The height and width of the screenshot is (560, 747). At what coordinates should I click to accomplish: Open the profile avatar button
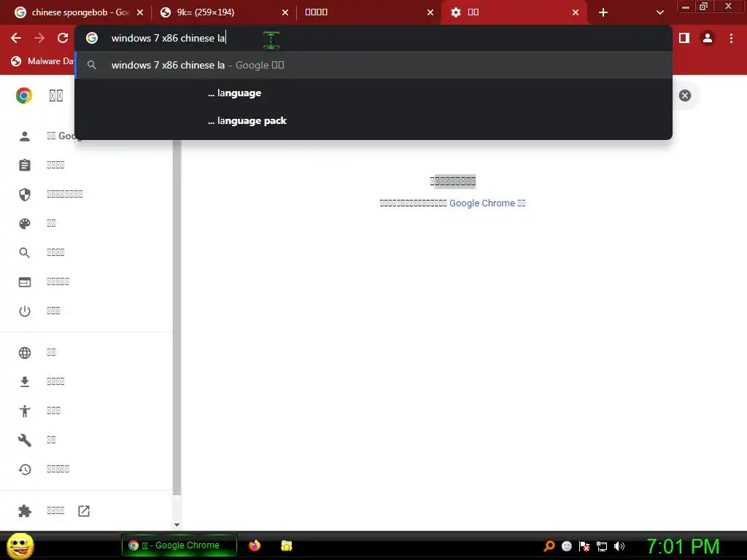pos(708,38)
